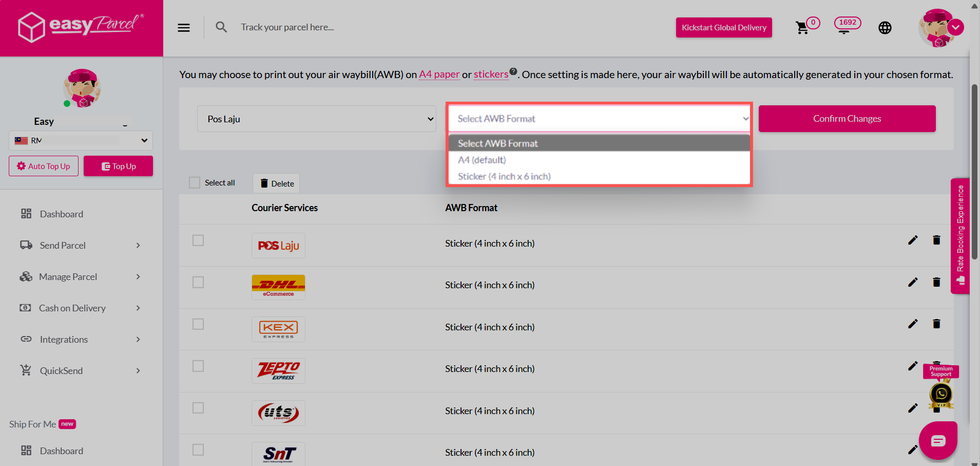Image resolution: width=980 pixels, height=466 pixels.
Task: Open the Rate Booking Experience tab
Action: click(x=960, y=236)
